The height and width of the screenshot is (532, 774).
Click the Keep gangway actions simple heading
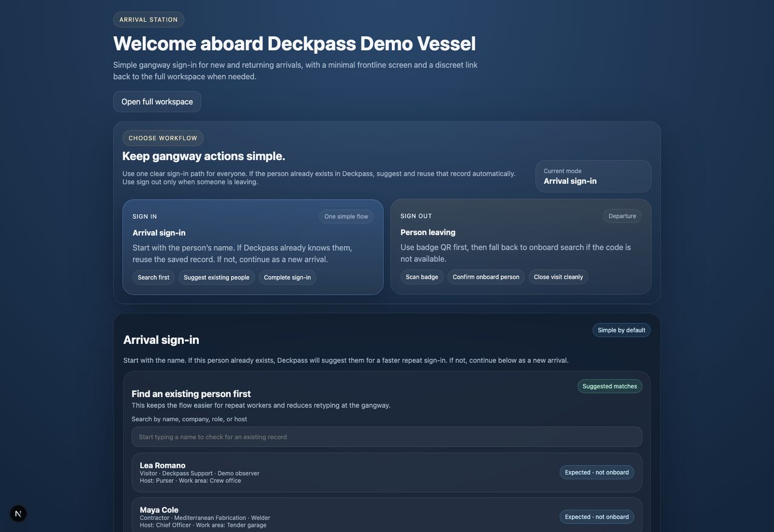tap(204, 156)
